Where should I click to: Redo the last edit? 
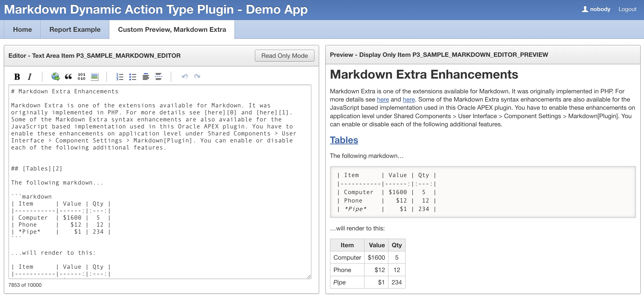click(x=197, y=76)
